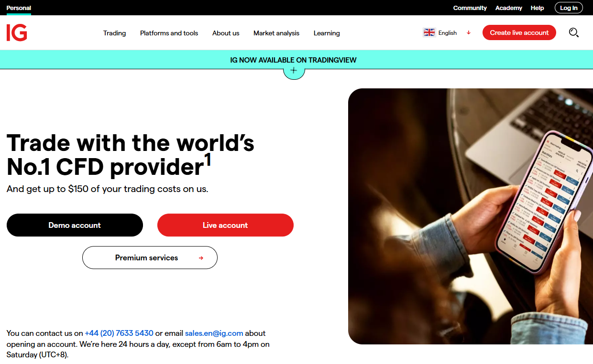Open the Learning menu
Screen dimensions: 593x364
point(327,33)
